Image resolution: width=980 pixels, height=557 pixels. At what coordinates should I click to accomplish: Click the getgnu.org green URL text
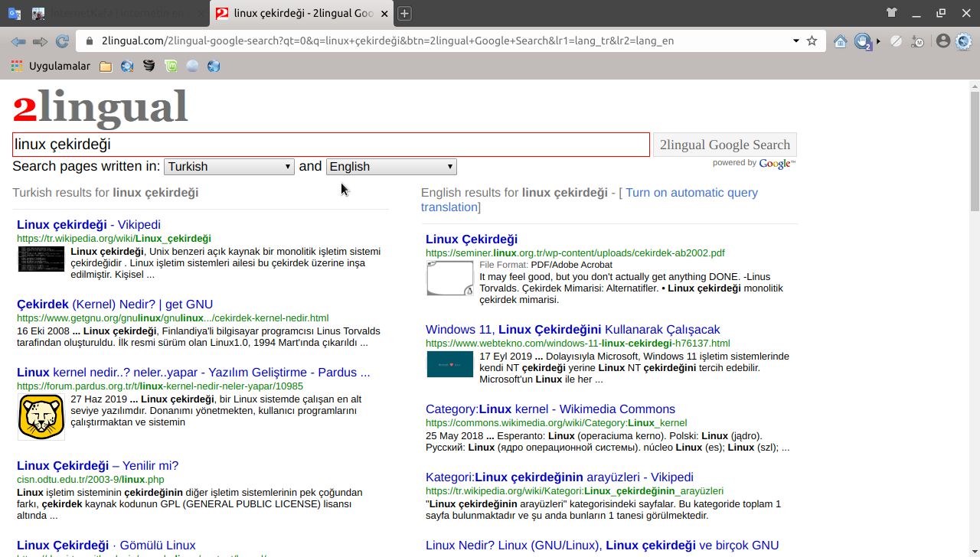click(x=173, y=318)
